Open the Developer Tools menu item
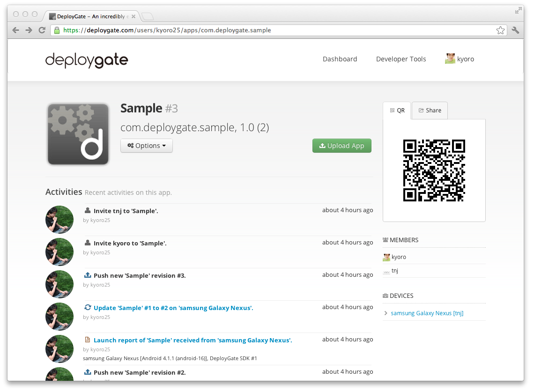Image resolution: width=534 pixels, height=392 pixels. (401, 59)
